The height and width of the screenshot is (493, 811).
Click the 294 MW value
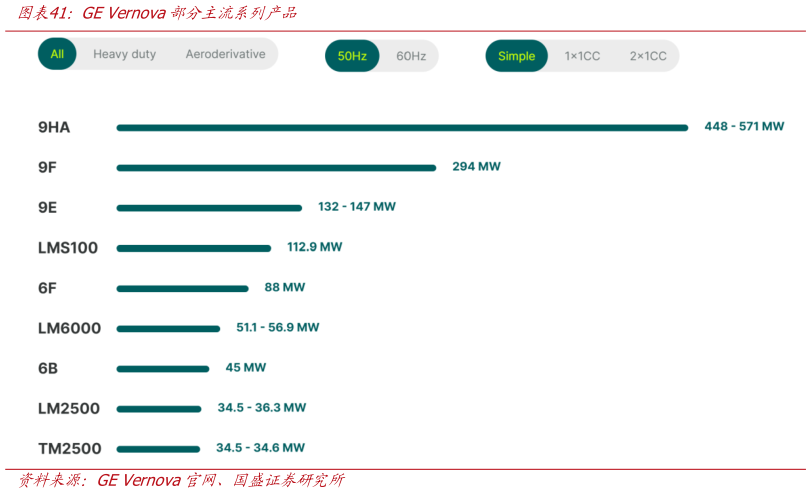476,167
